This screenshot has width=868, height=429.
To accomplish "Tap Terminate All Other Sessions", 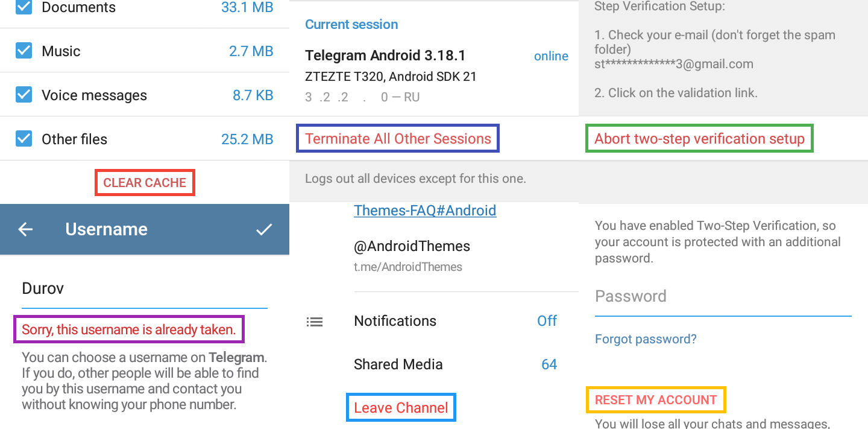I will (x=398, y=139).
